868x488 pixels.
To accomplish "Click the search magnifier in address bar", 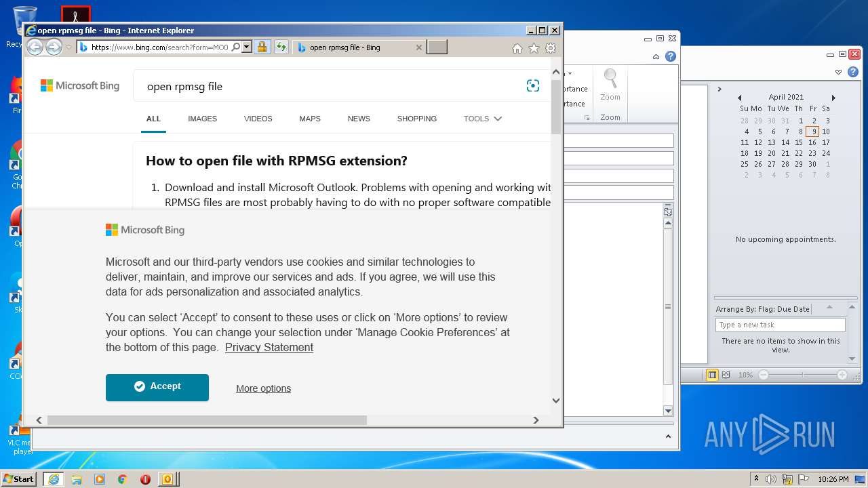I will [235, 47].
